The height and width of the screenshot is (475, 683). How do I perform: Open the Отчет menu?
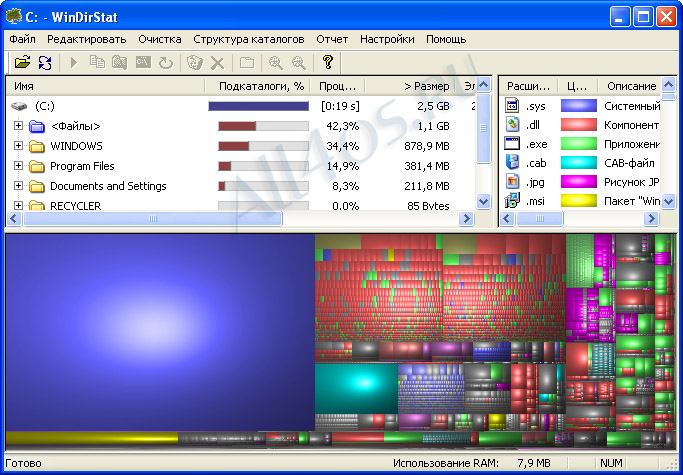(x=332, y=39)
